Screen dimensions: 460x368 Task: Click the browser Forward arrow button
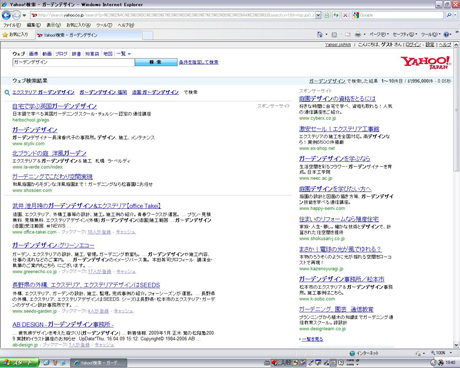click(x=16, y=15)
